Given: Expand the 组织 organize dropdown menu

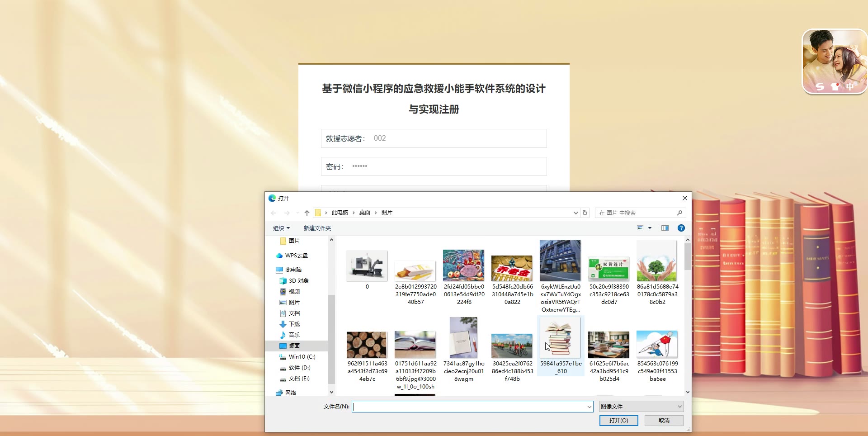Looking at the screenshot, I should point(281,228).
